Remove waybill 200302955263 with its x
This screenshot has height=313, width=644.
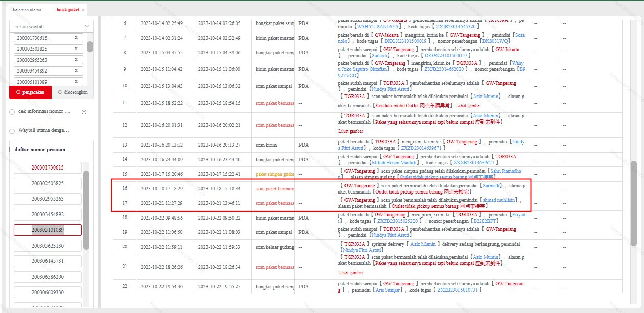[x=76, y=60]
